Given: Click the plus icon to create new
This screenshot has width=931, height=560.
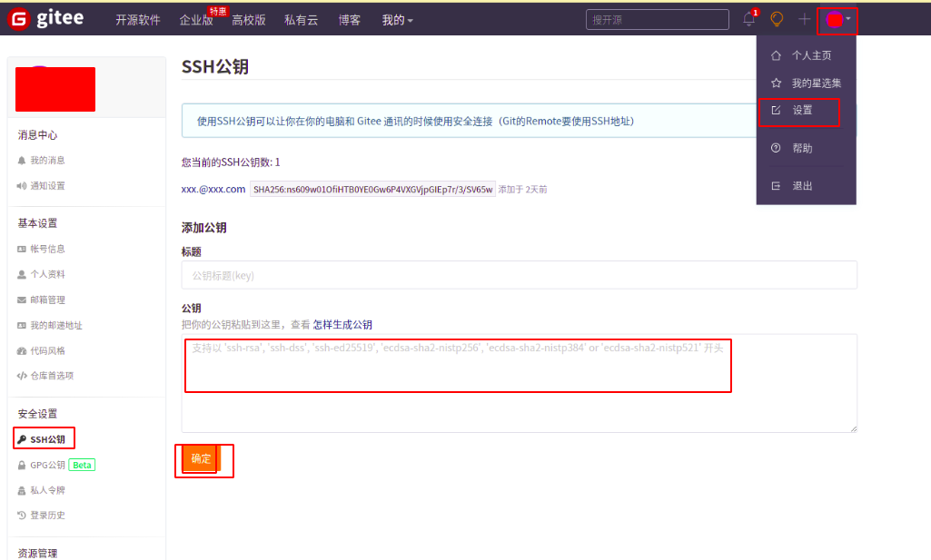Looking at the screenshot, I should [804, 18].
